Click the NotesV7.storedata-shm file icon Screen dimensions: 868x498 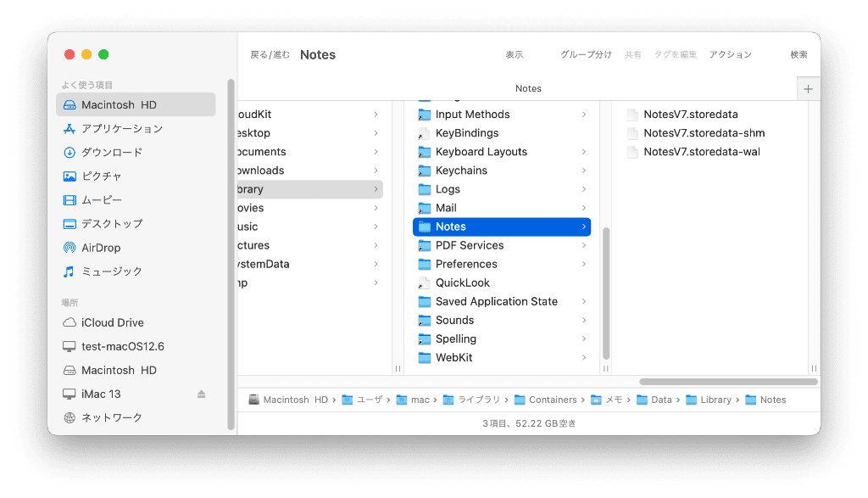tap(632, 133)
